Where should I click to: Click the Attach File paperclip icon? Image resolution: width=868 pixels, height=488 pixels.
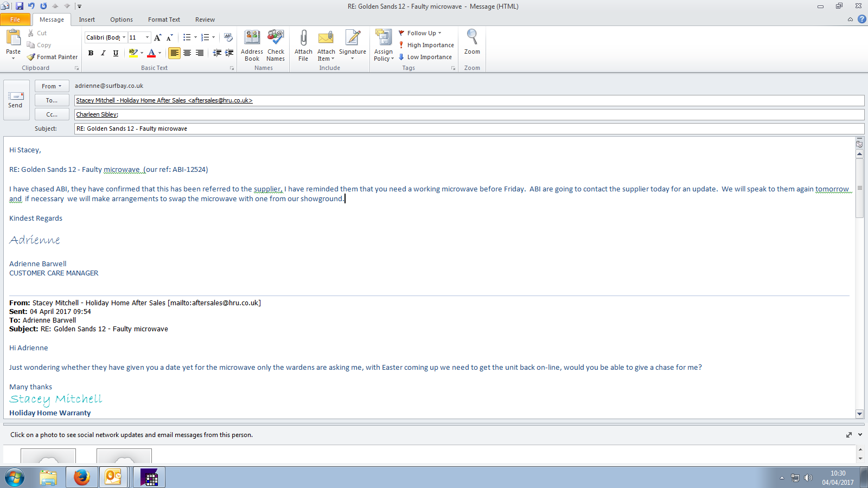[x=303, y=38]
